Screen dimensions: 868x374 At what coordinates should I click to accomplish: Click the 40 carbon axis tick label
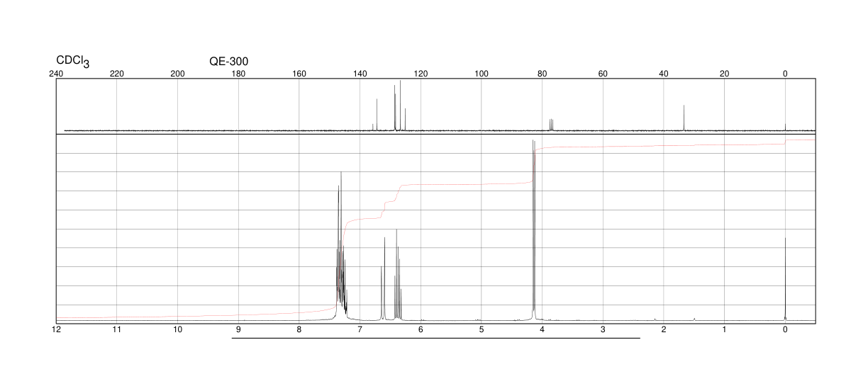[x=664, y=74]
